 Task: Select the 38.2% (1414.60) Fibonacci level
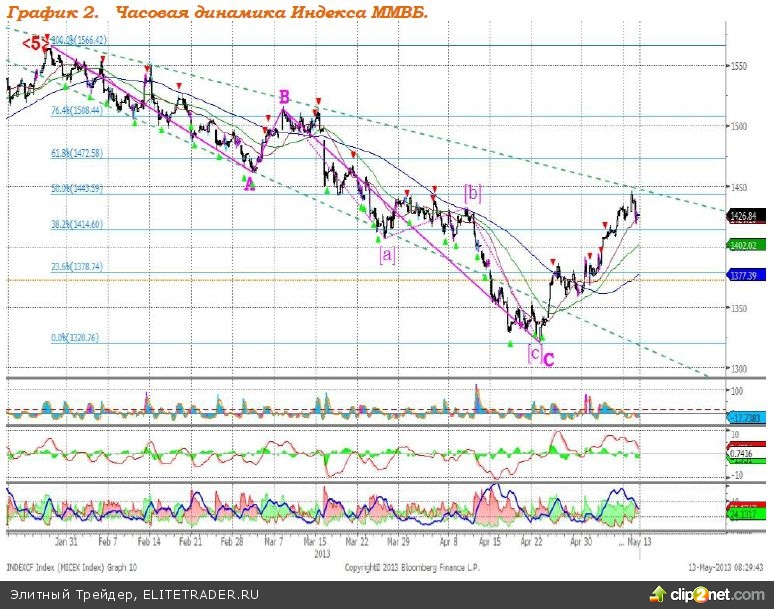point(76,225)
